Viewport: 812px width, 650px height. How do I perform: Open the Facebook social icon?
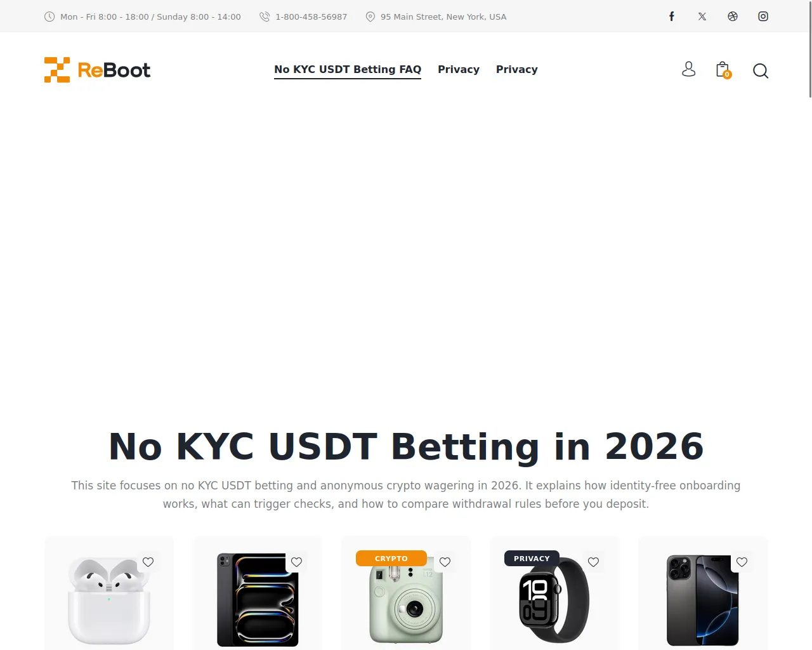click(672, 17)
